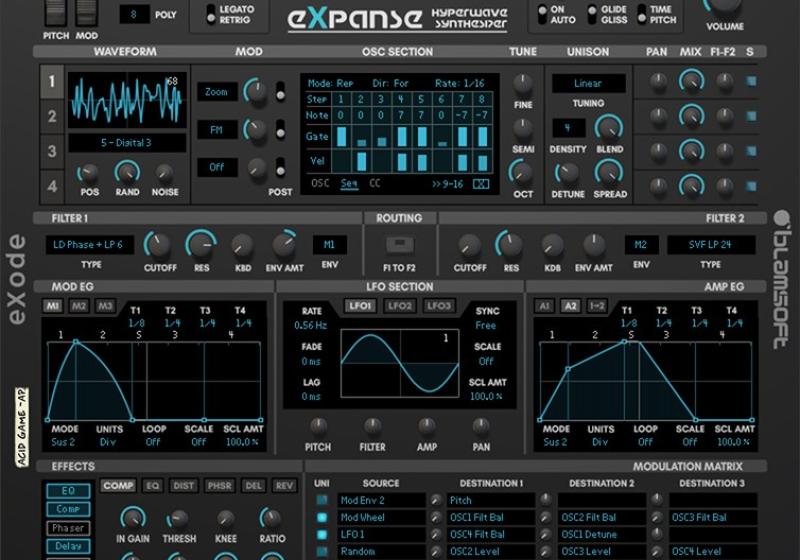
Task: Adjust the RAND knob under waveform
Action: pos(127,172)
